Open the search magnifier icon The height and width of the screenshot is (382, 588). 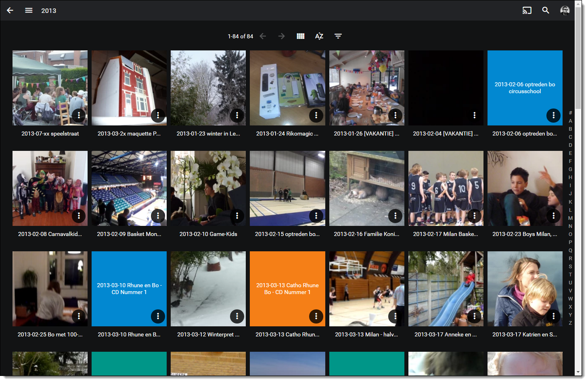pyautogui.click(x=546, y=10)
